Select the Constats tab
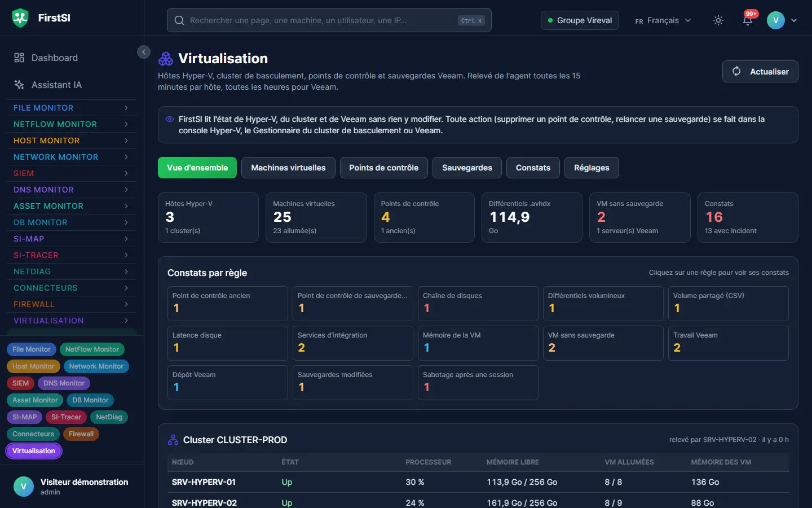 (533, 168)
